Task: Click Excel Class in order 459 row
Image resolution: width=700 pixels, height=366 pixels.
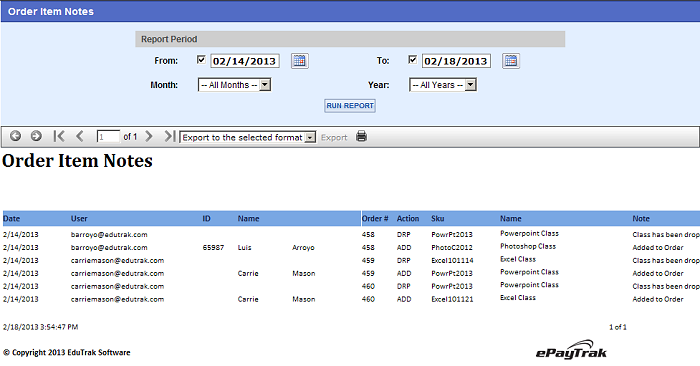Action: click(x=518, y=259)
